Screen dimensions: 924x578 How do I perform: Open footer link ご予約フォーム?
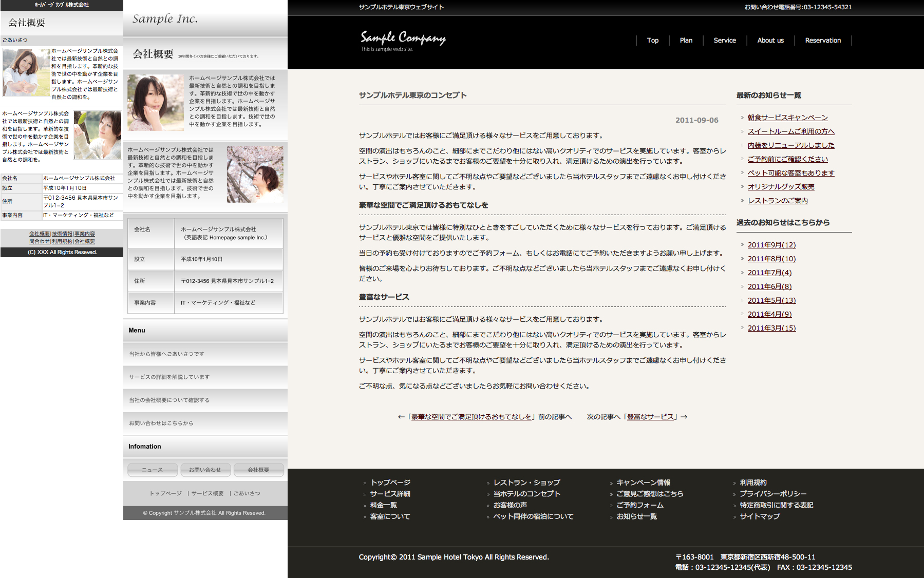click(639, 505)
